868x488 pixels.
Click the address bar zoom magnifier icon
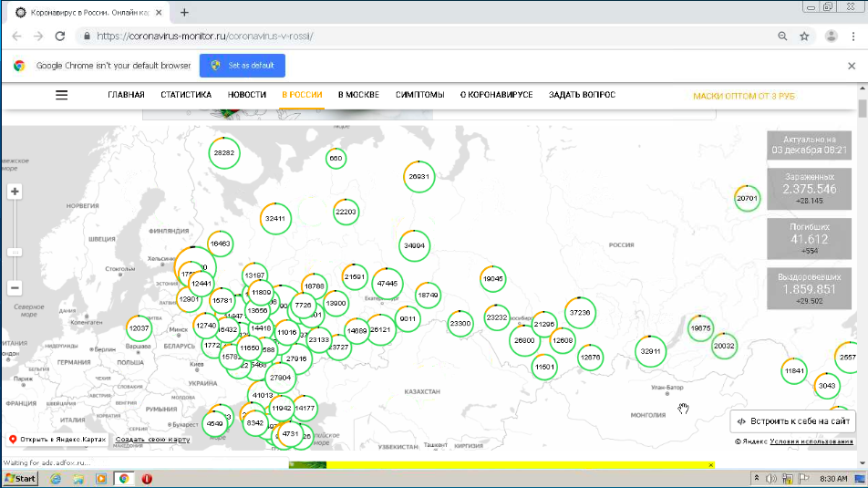pyautogui.click(x=782, y=36)
